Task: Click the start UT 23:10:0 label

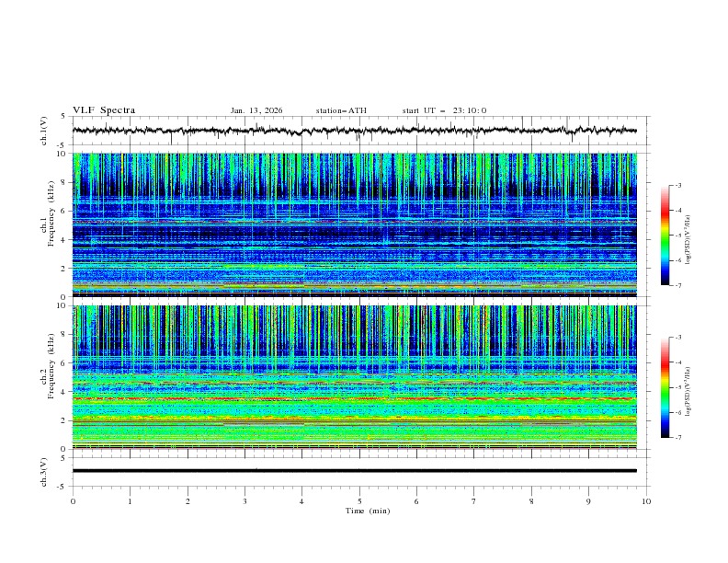Action: 444,110
